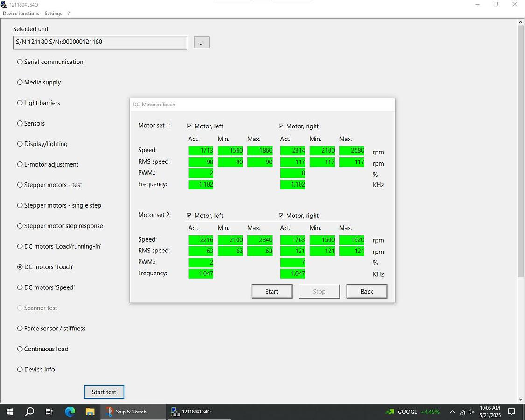Click the volume icon in system tray
Image resolution: width=525 pixels, height=420 pixels.
pyautogui.click(x=472, y=412)
